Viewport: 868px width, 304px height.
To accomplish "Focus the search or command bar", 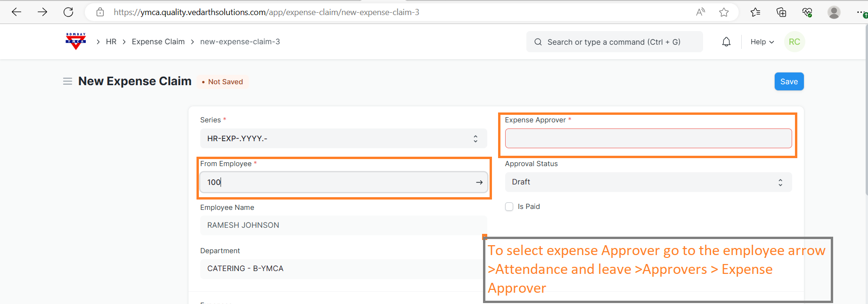I will pyautogui.click(x=614, y=42).
